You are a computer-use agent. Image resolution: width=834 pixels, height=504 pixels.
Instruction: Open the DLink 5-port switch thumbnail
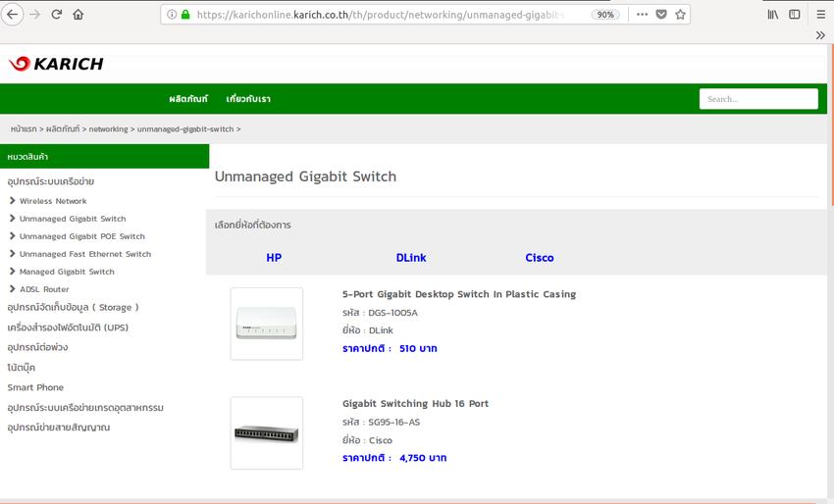267,324
